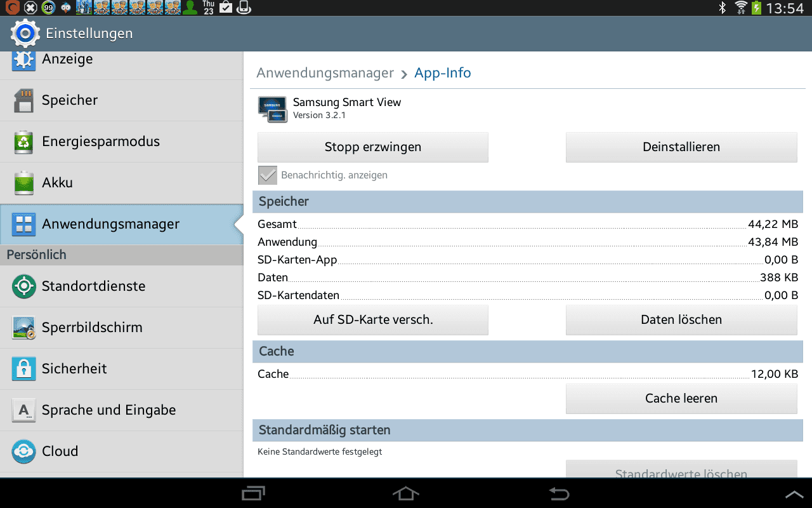Tap the phone dock notification icon

click(244, 8)
